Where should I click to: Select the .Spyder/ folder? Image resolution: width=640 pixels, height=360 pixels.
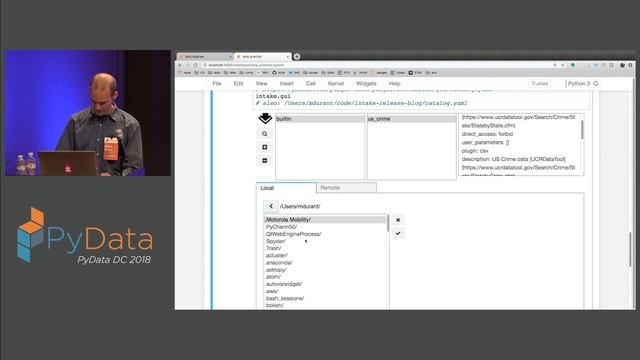[x=325, y=241]
